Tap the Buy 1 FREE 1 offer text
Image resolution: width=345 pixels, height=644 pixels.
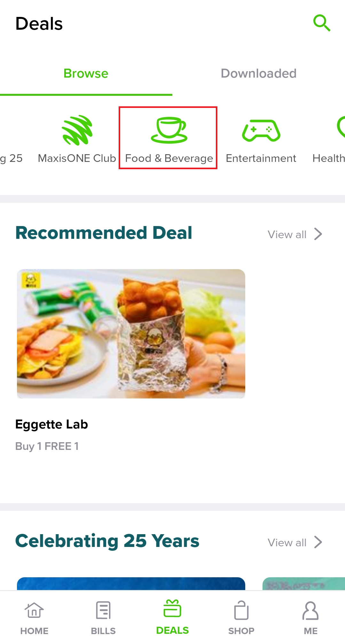[47, 446]
